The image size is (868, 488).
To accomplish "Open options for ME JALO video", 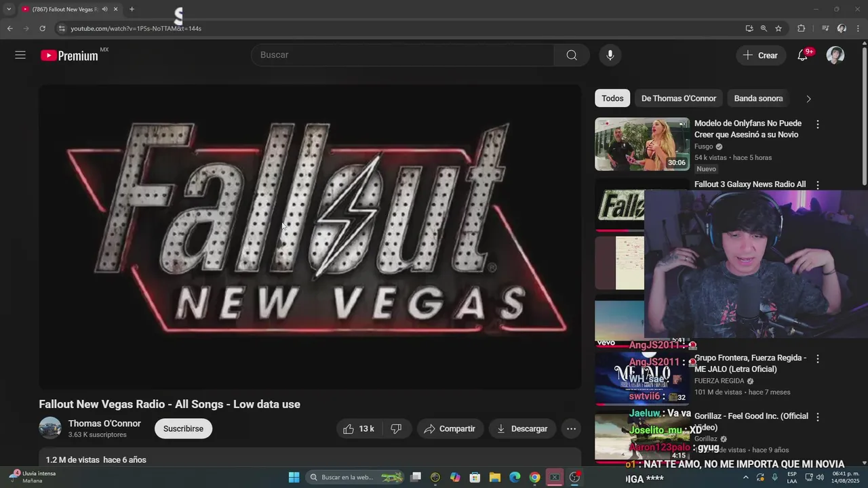I will coord(817,359).
